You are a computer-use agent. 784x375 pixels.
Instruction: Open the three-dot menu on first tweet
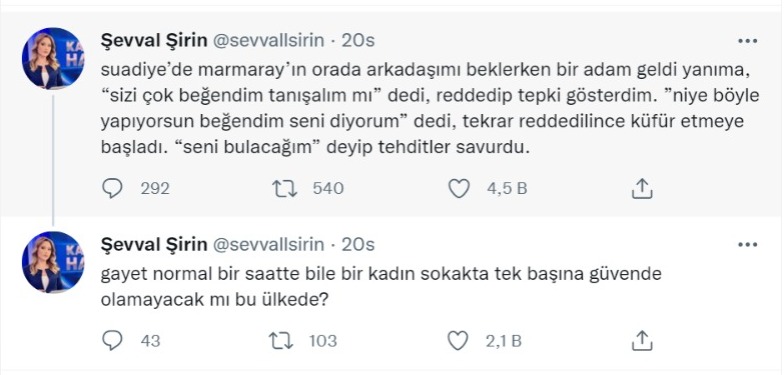click(x=748, y=41)
